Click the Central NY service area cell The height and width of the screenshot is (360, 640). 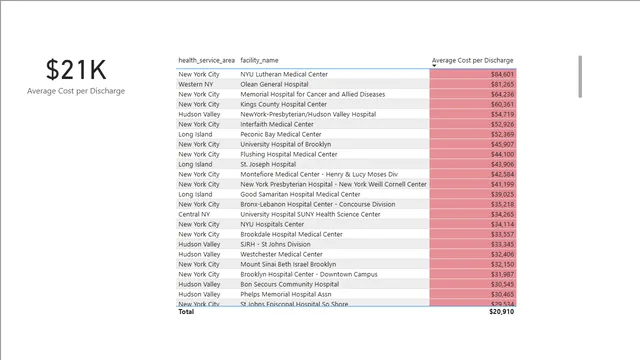coord(194,214)
